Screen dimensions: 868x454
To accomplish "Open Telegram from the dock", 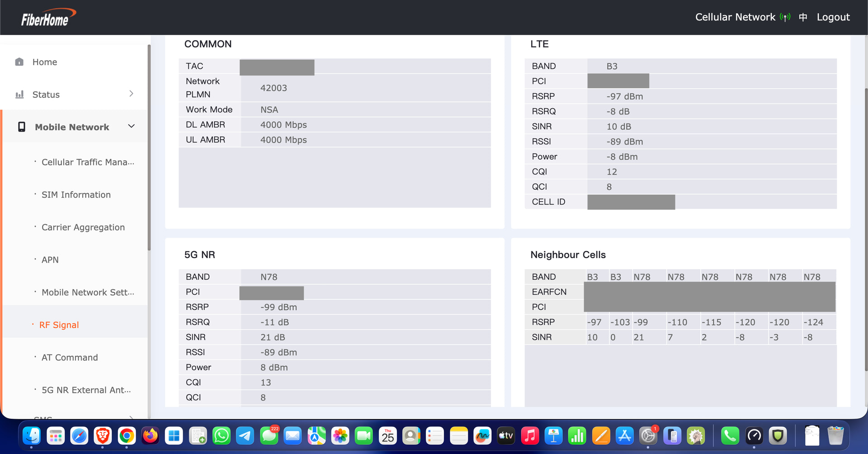I will [245, 436].
